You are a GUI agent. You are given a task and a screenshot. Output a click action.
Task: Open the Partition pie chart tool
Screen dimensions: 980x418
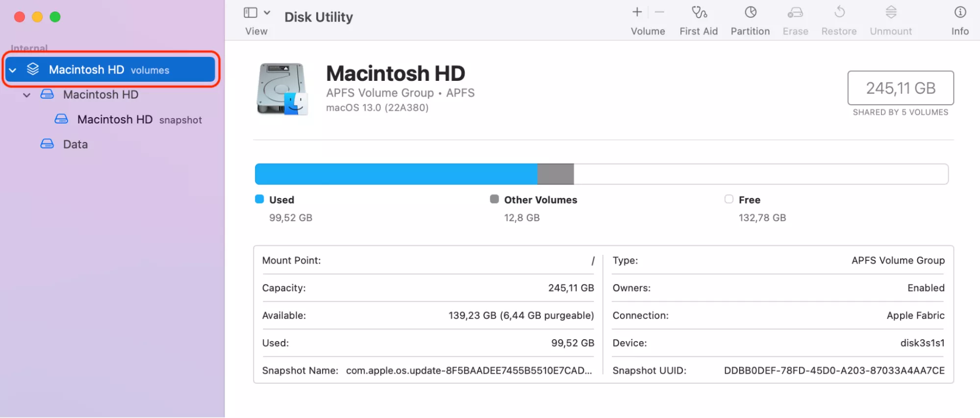750,12
